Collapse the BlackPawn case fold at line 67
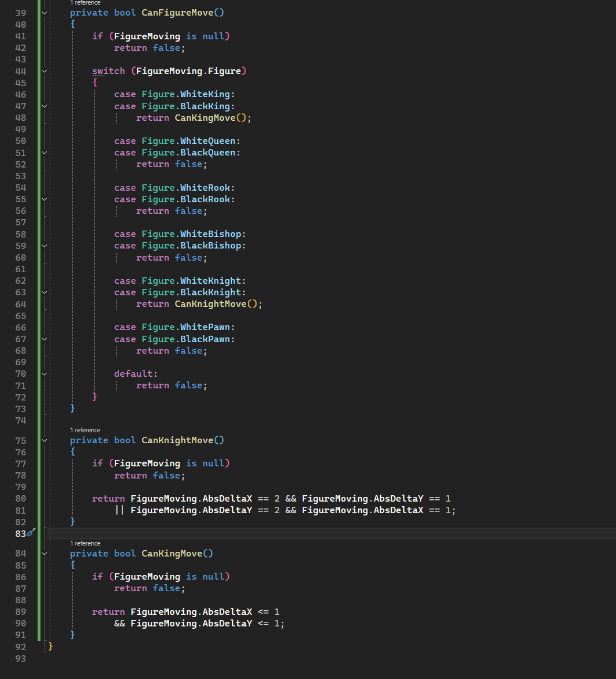The width and height of the screenshot is (616, 679). pos(44,339)
